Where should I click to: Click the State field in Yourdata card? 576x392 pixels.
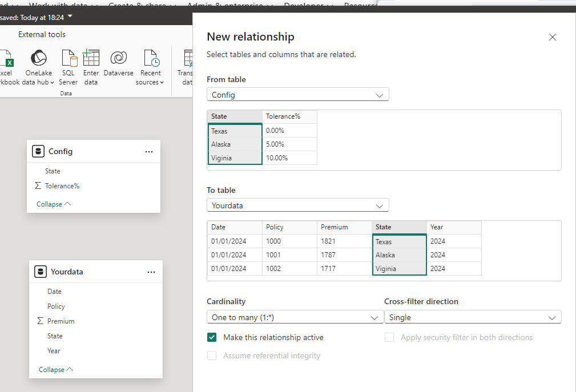55,336
